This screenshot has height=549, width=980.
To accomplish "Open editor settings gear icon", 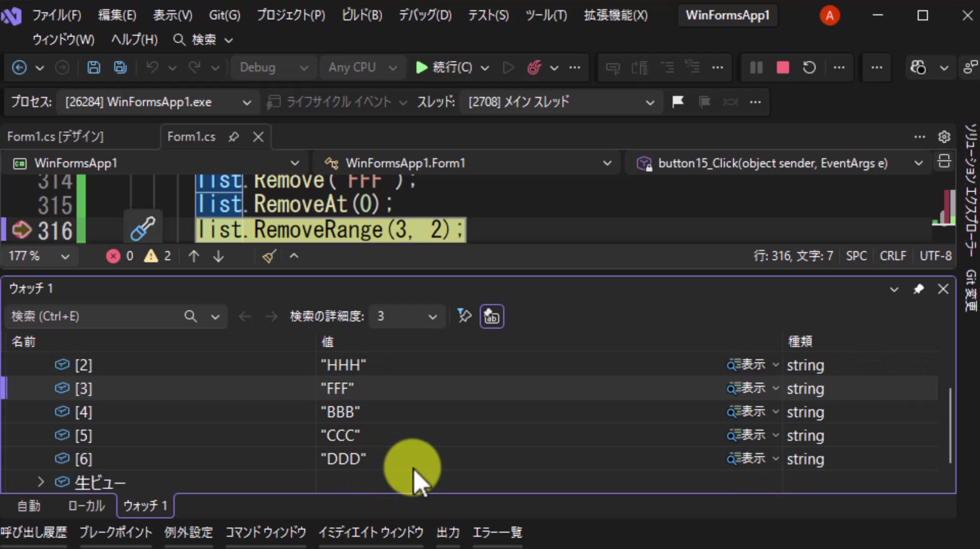I will pyautogui.click(x=944, y=137).
